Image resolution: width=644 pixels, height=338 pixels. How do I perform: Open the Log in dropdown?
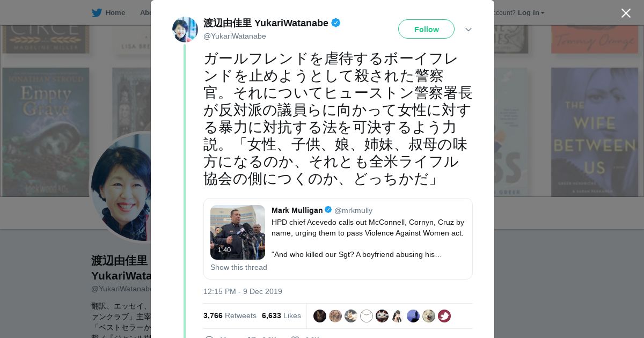[531, 13]
